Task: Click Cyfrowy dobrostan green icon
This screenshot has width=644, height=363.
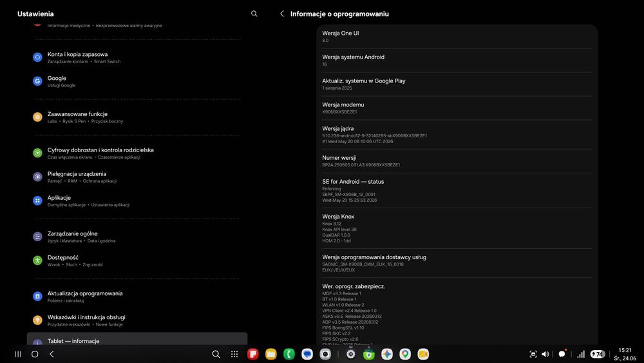Action: tap(37, 153)
